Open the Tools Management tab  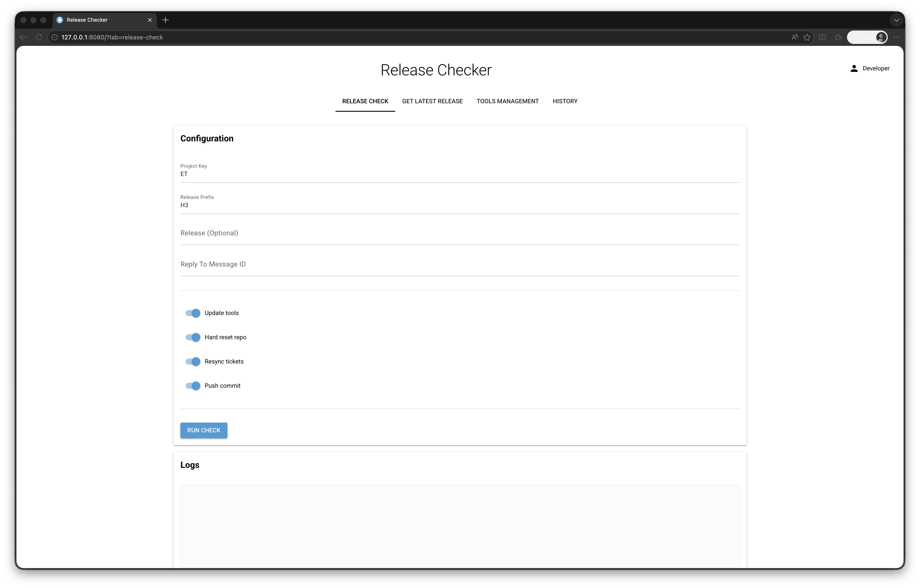click(507, 101)
